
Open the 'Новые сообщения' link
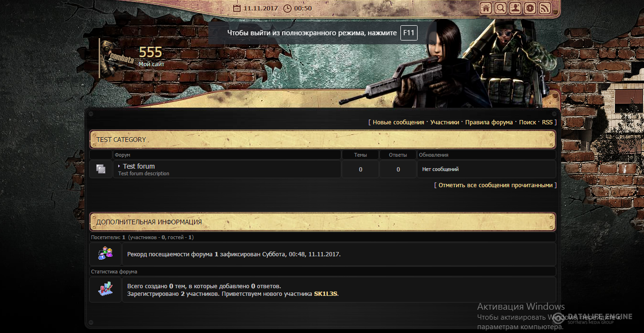tap(398, 122)
